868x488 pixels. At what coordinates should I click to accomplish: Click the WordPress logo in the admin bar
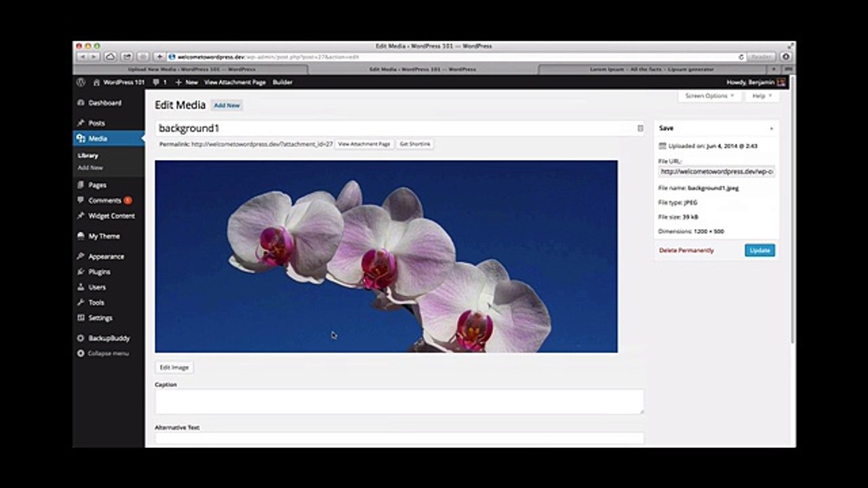click(x=81, y=82)
